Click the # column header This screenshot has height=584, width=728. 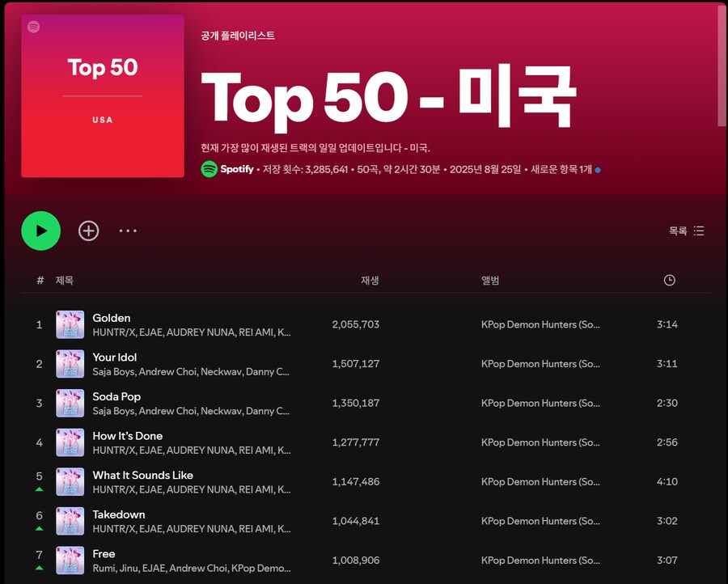(x=40, y=280)
